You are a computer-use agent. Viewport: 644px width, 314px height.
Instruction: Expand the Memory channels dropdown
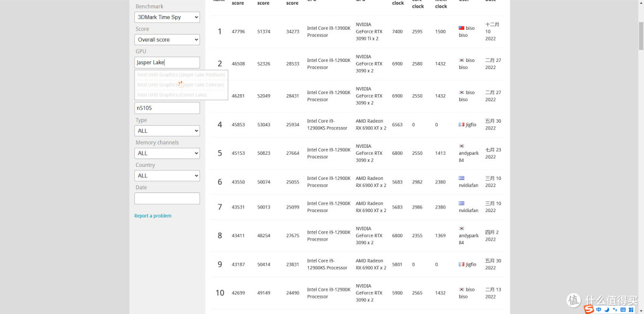point(167,153)
